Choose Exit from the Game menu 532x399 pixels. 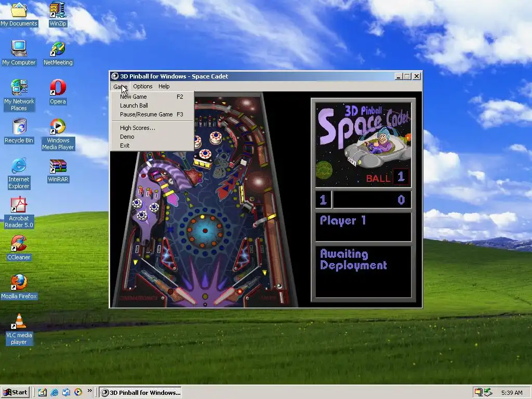coord(152,145)
